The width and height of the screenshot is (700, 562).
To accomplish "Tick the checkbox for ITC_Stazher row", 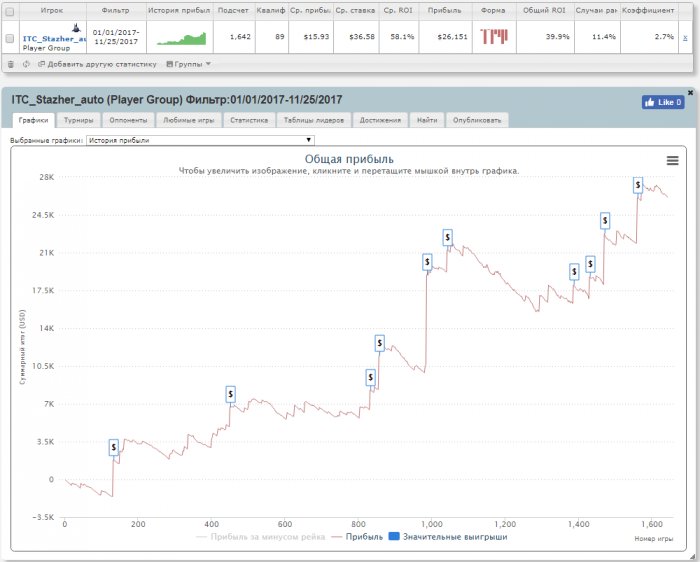I will [x=10, y=39].
